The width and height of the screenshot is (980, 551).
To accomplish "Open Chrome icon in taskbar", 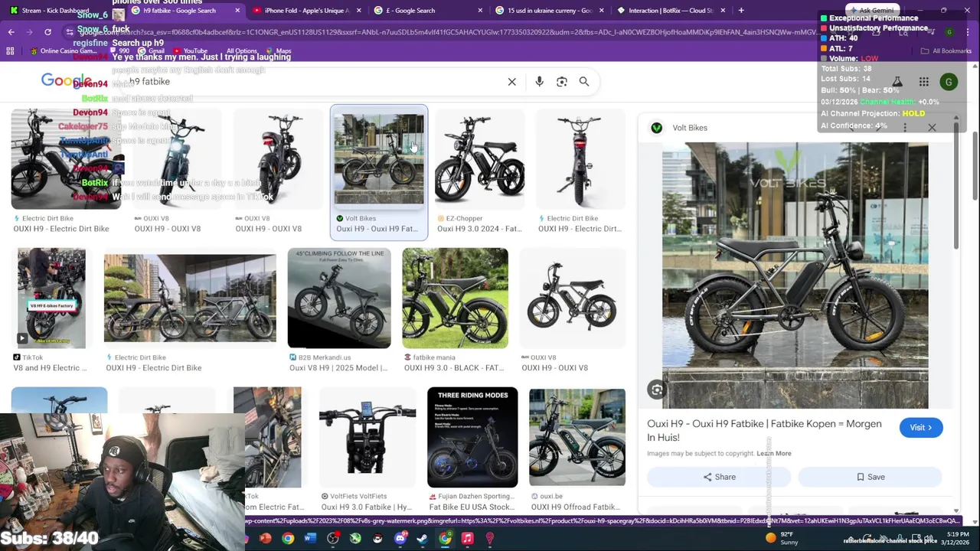I will tap(288, 539).
